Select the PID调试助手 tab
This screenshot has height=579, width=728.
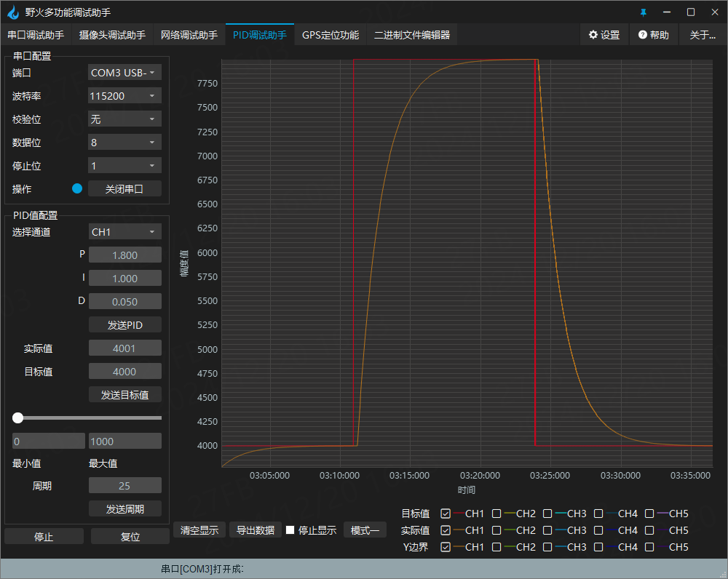click(x=260, y=35)
